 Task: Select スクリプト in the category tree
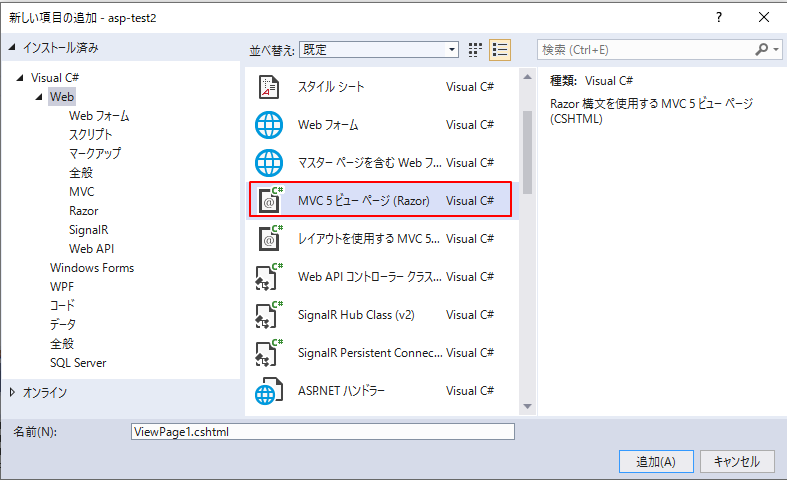pyautogui.click(x=90, y=135)
